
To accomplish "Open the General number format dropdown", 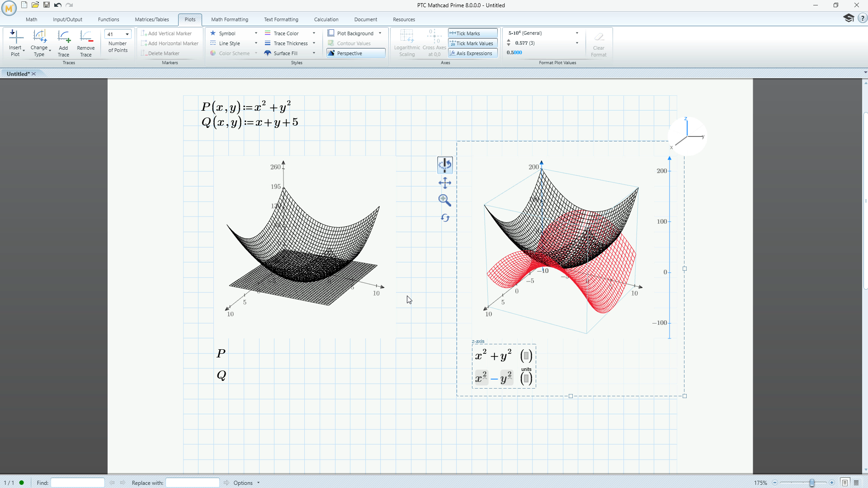I will (577, 33).
